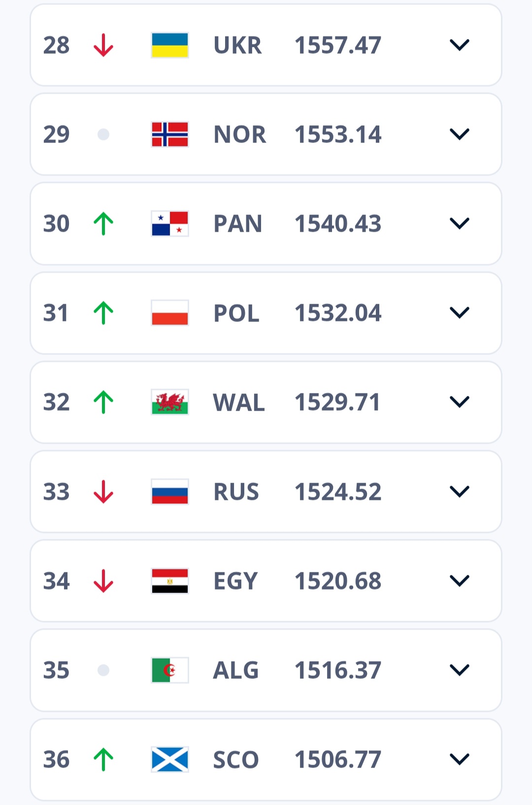Click Algeria's 1516.37 points value
Screen dimensions: 532x805
point(338,670)
